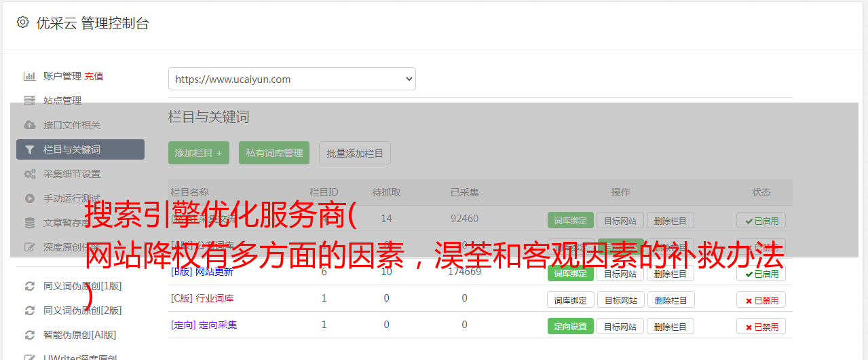868x360 pixels.
Task: Click the database icon for 文章暂存库
Action: click(29, 223)
